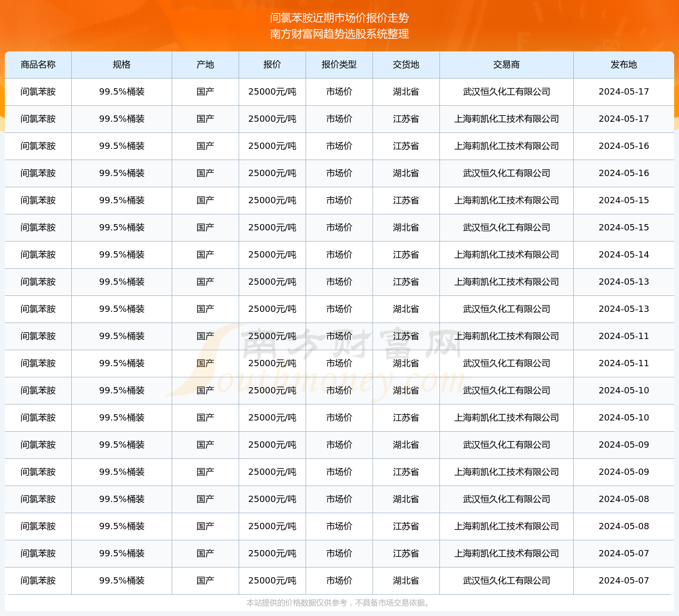This screenshot has width=679, height=616.
Task: Click the title '间氯苯胺近期市场价报价走势'
Action: (x=339, y=18)
